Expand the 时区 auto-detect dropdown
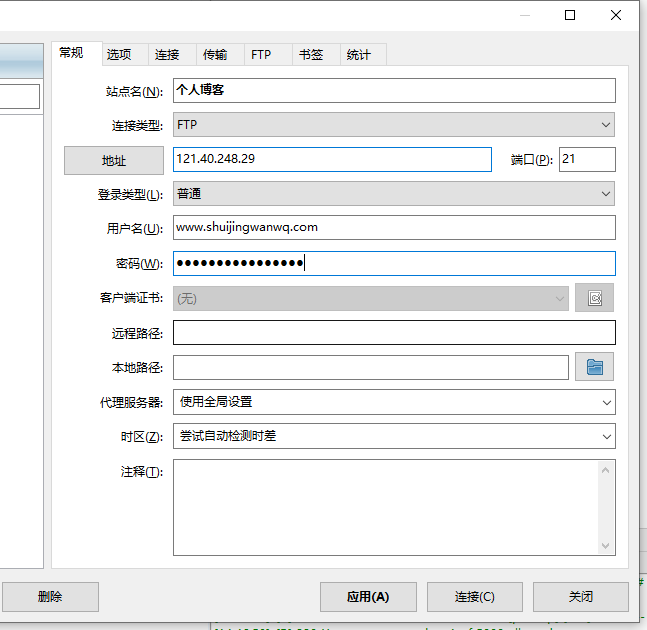Viewport: 647px width, 630px height. pos(394,436)
